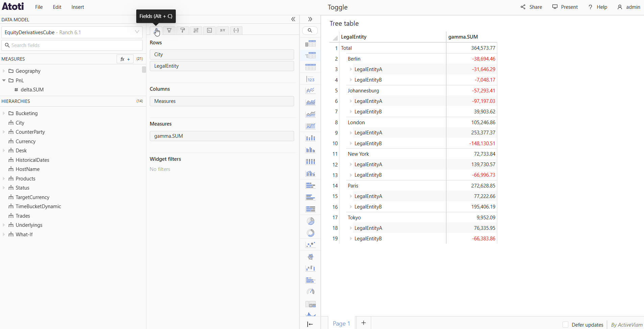Open the query editor terminal icon
The height and width of the screenshot is (329, 644).
click(x=209, y=30)
